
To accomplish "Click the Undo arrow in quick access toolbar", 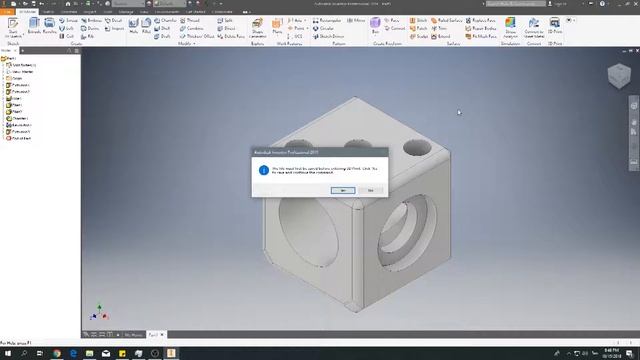I will coord(42,4).
